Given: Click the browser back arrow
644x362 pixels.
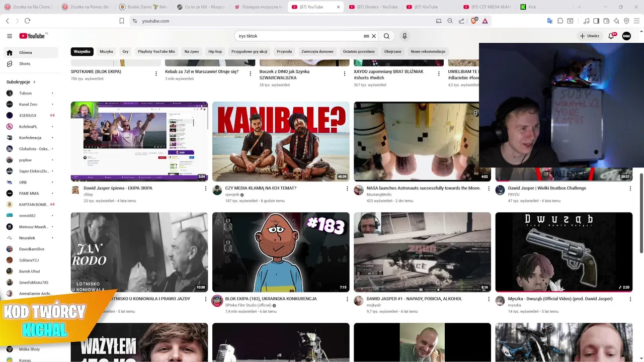Looking at the screenshot, I should tap(8, 21).
